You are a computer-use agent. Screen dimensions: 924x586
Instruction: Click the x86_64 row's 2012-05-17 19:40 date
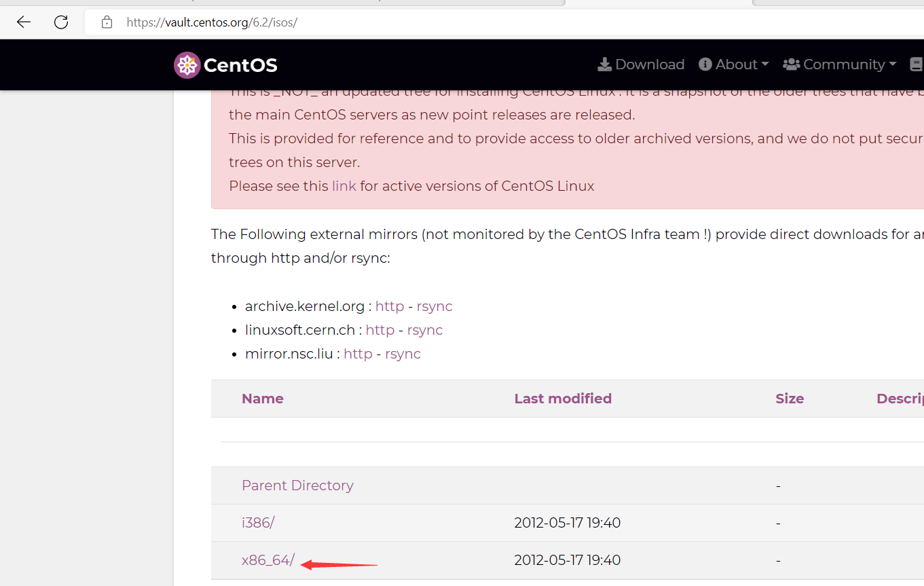pyautogui.click(x=568, y=560)
